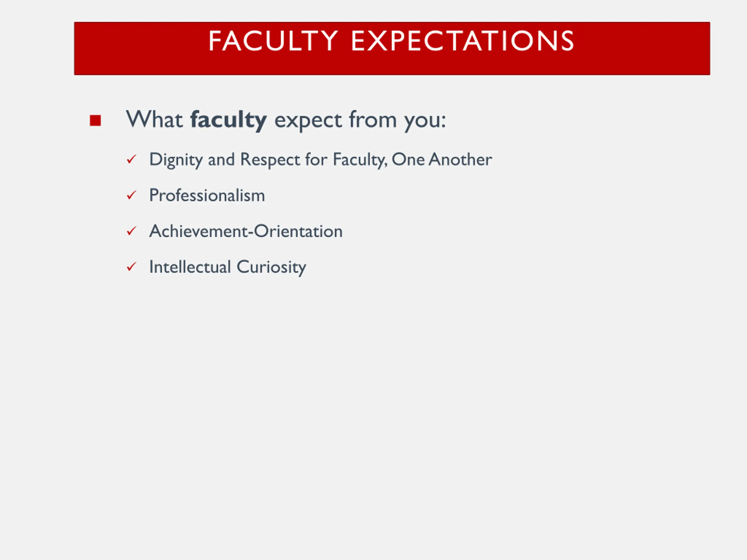Click the phrase One Another
747x560 pixels.
pyautogui.click(x=442, y=159)
